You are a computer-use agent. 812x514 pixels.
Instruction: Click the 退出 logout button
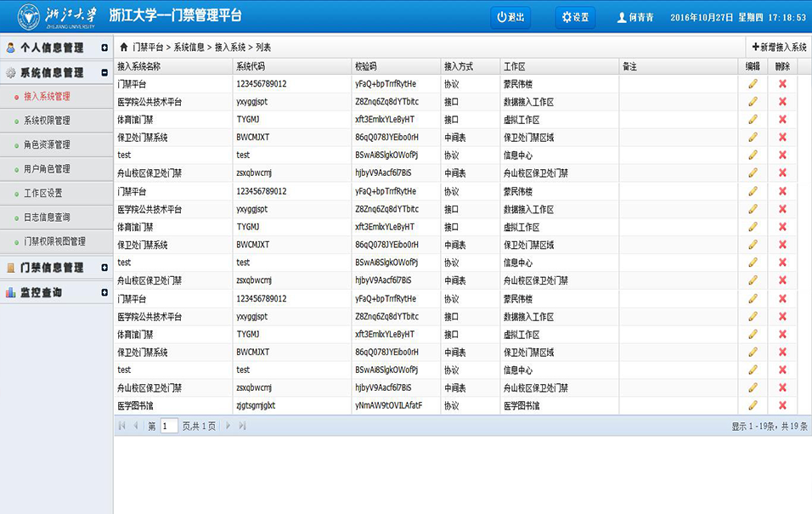(x=510, y=17)
